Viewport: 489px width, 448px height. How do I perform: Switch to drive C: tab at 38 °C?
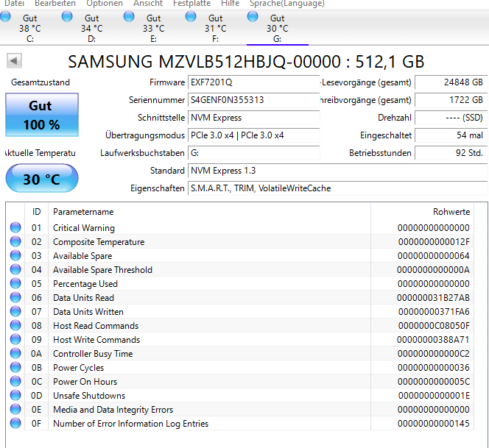point(30,29)
